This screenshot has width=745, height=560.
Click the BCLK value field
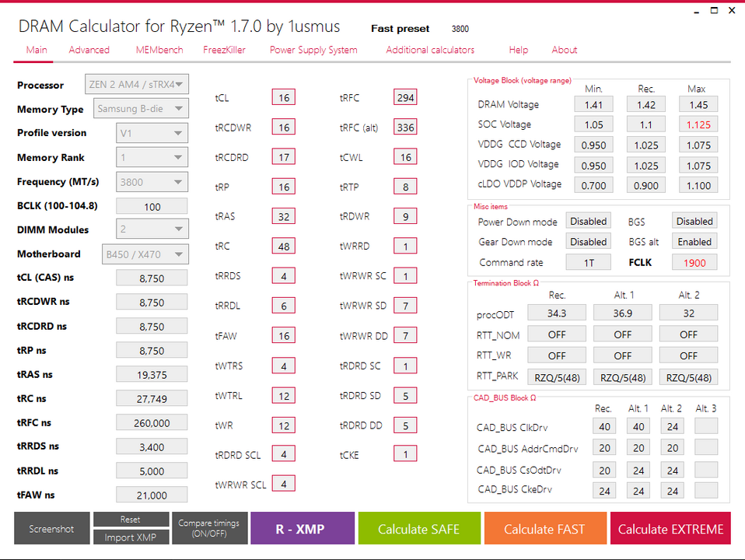[152, 207]
